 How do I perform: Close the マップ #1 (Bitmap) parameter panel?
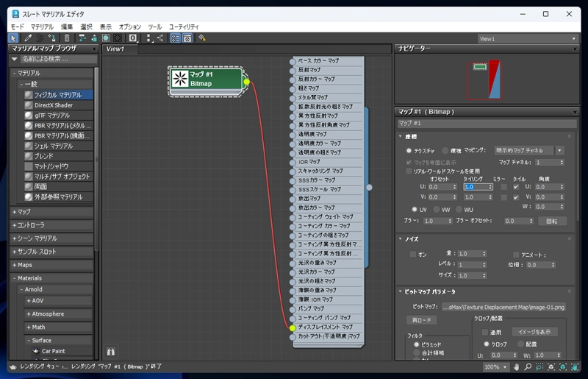pyautogui.click(x=575, y=112)
